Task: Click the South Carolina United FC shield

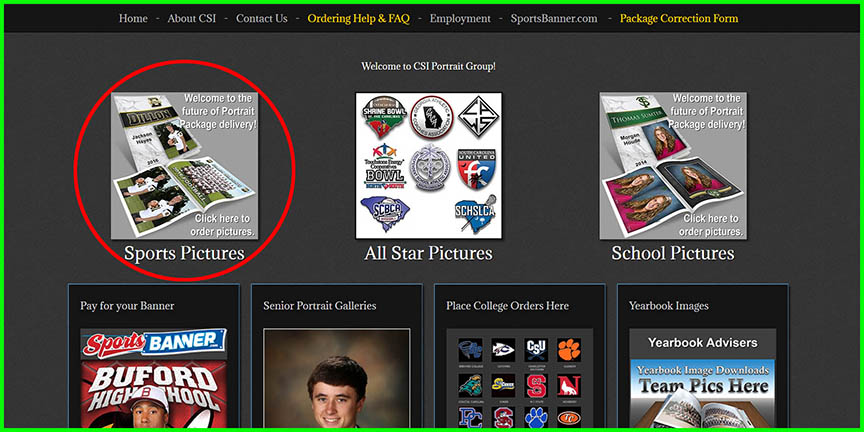Action: [x=478, y=168]
